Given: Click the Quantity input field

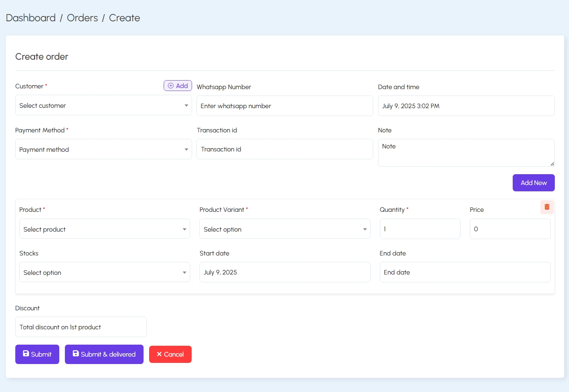Looking at the screenshot, I should pos(420,229).
